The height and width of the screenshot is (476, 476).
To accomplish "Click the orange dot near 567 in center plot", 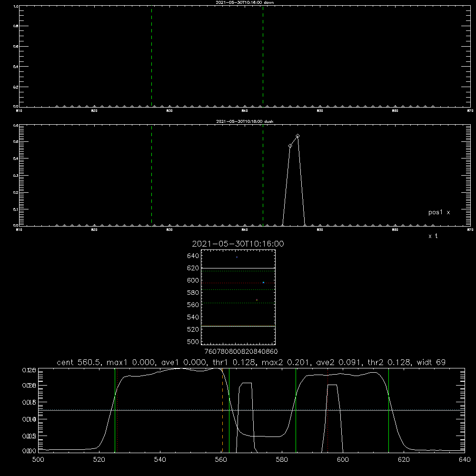I will 257,300.
